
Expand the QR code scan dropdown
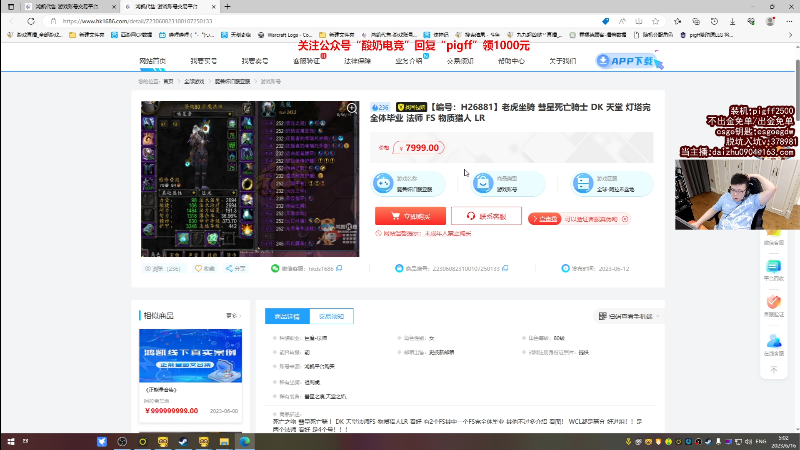pos(629,316)
